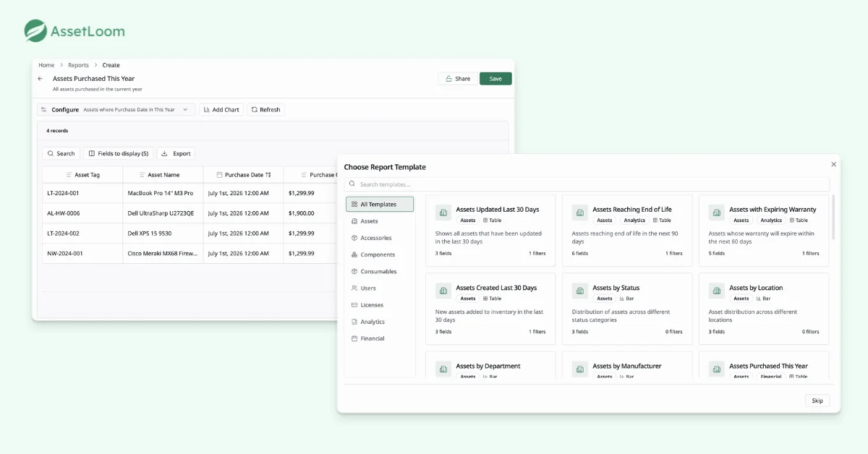868x454 pixels.
Task: Select the Analytics category in the sidebar
Action: [380, 322]
